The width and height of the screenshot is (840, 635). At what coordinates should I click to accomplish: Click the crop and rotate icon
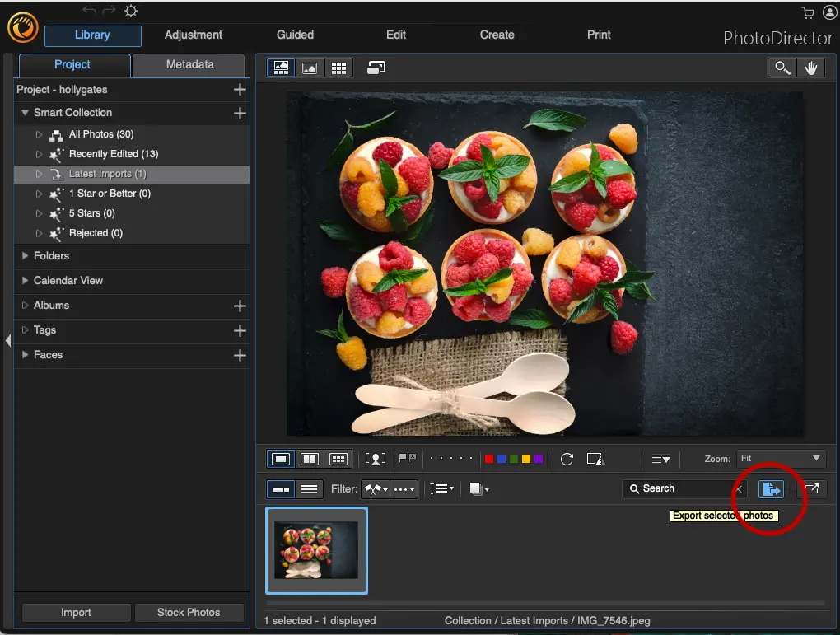[x=595, y=460]
